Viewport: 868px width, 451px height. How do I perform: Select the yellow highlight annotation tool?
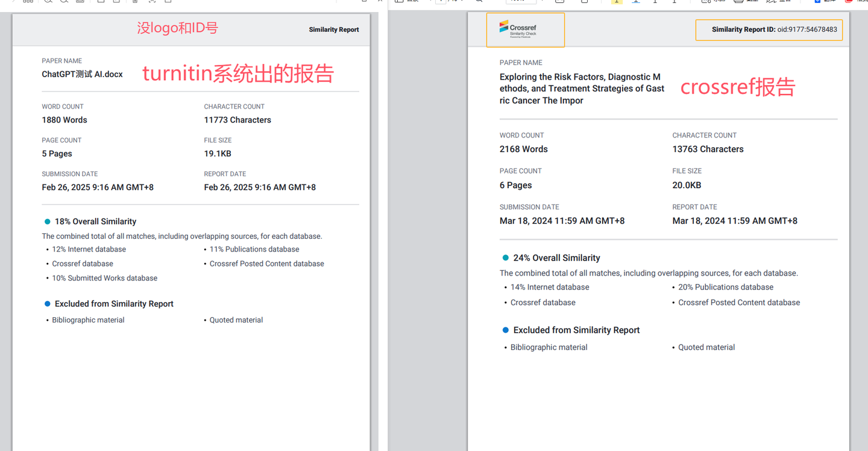(x=617, y=2)
